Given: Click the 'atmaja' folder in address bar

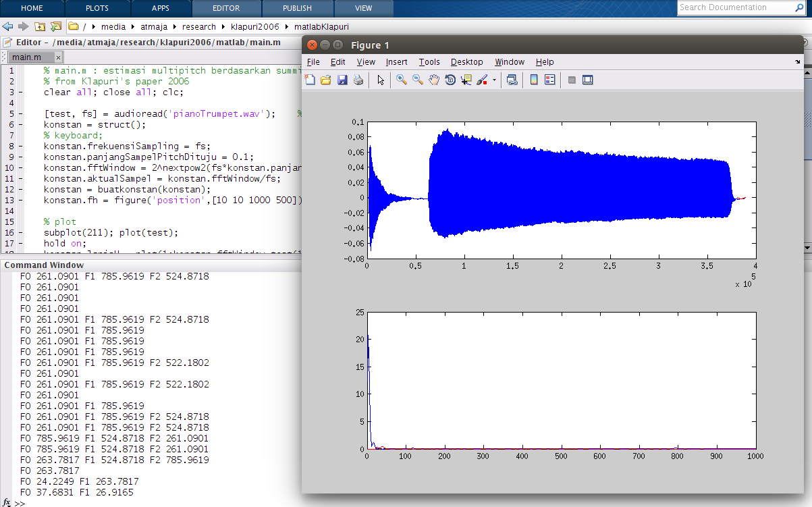Looking at the screenshot, I should click(x=153, y=27).
